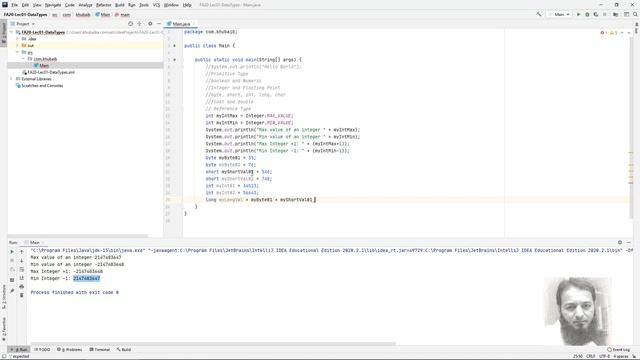The width and height of the screenshot is (640, 360).
Task: Open the Terminal tool window
Action: [x=100, y=350]
